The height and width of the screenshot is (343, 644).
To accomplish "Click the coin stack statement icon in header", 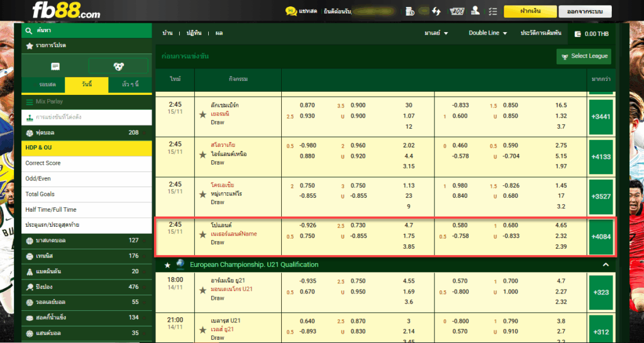I will [409, 11].
